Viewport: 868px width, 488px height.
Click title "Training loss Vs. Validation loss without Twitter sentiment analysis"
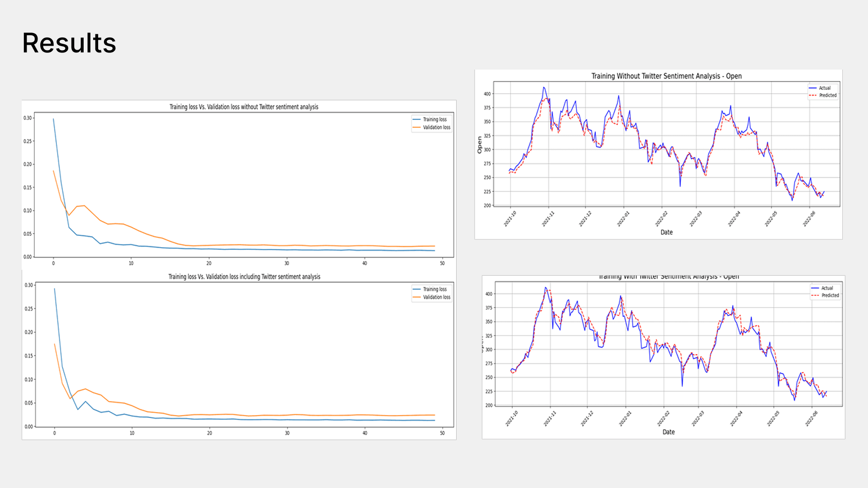pos(244,107)
